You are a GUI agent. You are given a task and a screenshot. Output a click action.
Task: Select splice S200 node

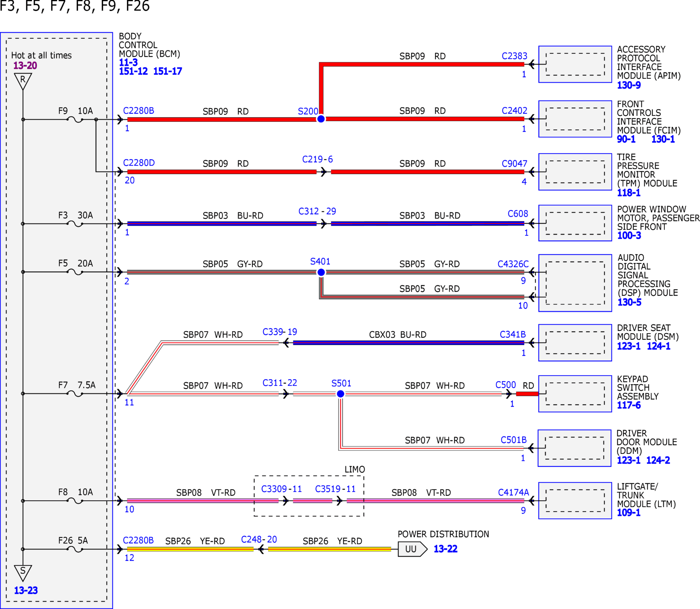(x=321, y=119)
